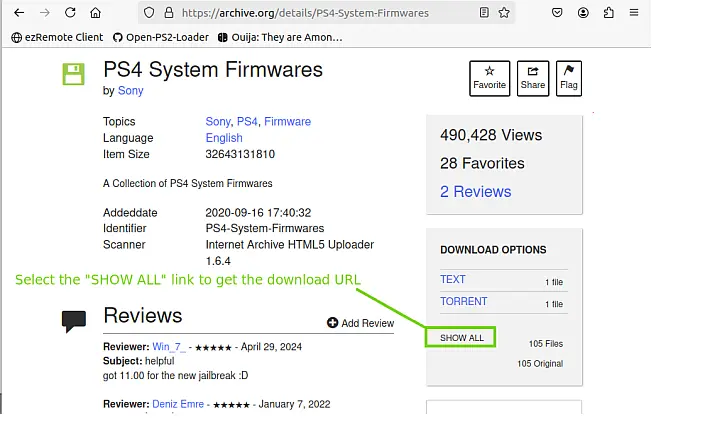This screenshot has height=426, width=710.
Task: Open the Firefox account icon
Action: point(583,13)
